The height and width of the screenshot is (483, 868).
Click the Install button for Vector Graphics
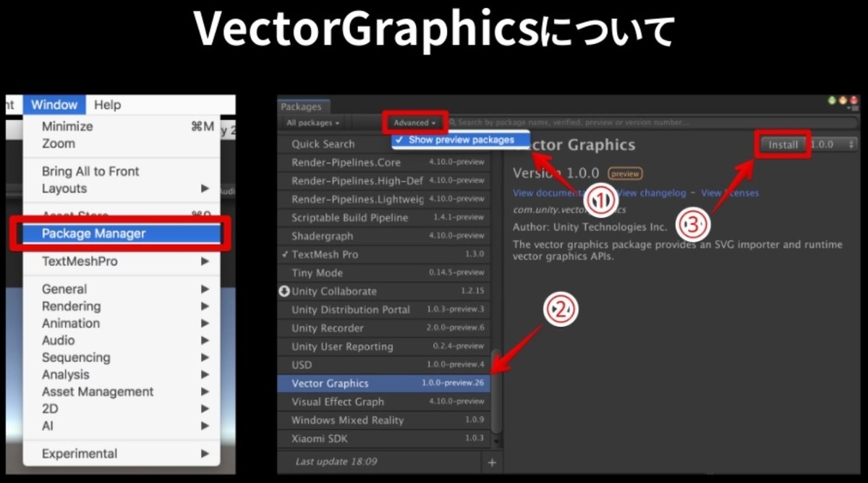click(x=782, y=145)
